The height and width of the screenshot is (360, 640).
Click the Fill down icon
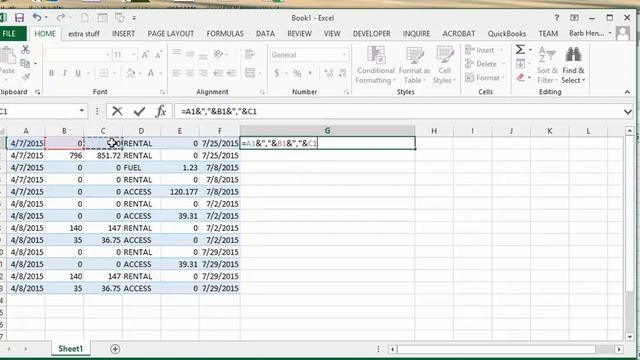pos(520,63)
